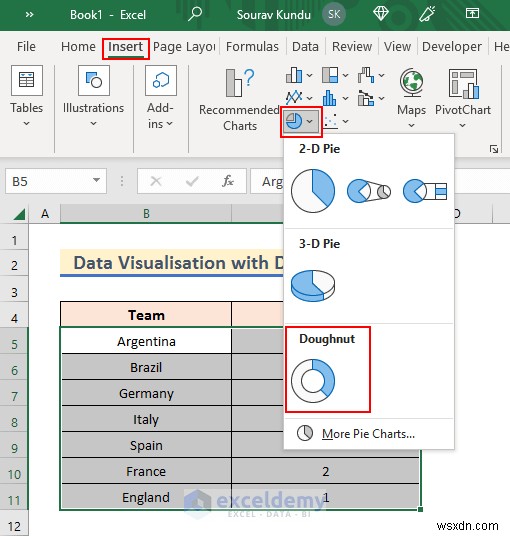Switch to the Review tab
The width and height of the screenshot is (510, 536).
pyautogui.click(x=352, y=46)
